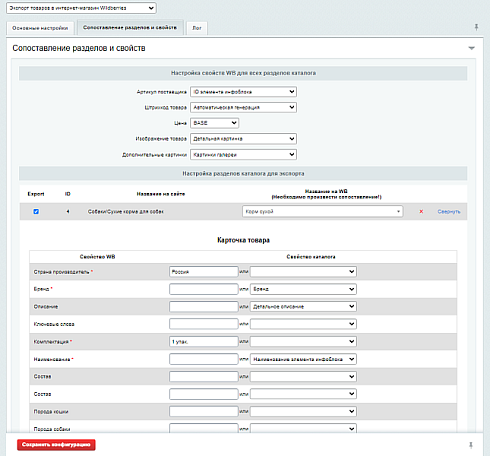Click the Сохранить конфигурацию button
The width and height of the screenshot is (490, 456).
56,445
